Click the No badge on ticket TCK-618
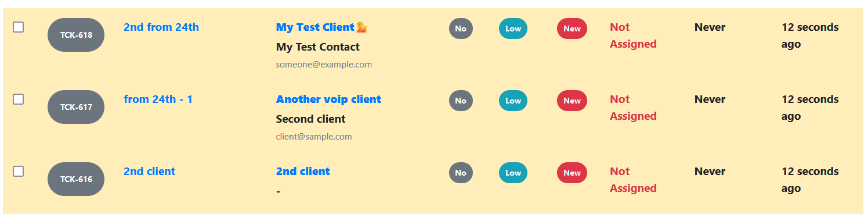868x214 pixels. click(461, 28)
